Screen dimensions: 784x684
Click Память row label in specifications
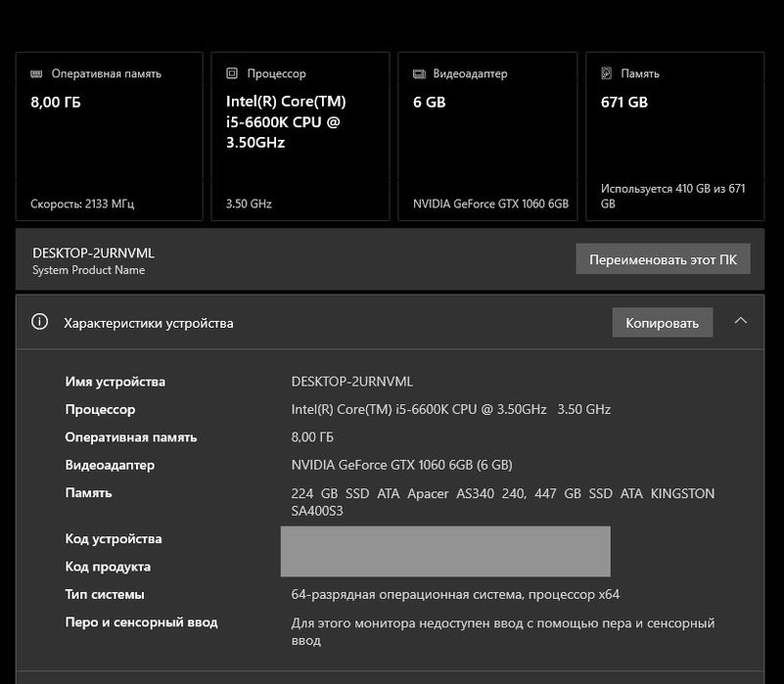point(88,493)
